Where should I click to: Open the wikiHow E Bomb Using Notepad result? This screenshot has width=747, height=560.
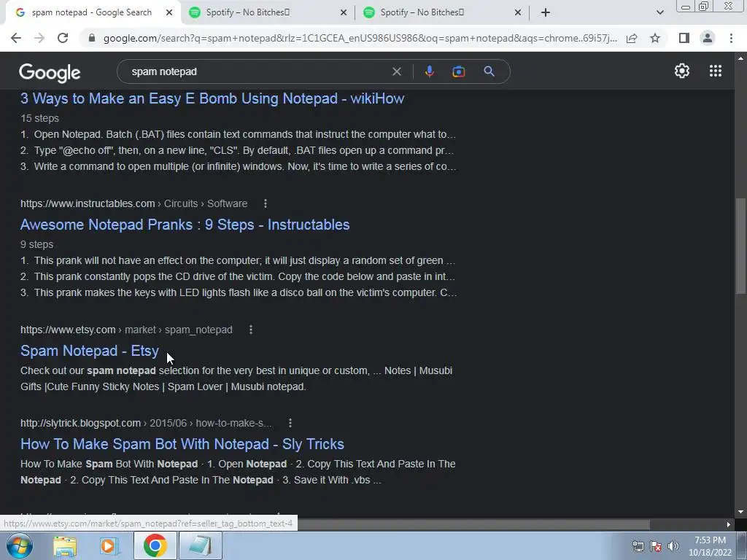(212, 98)
